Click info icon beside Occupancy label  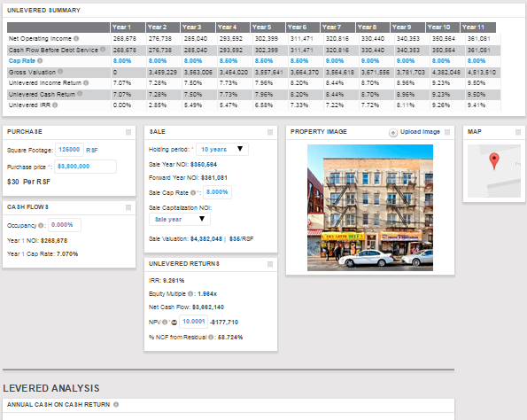click(x=41, y=225)
